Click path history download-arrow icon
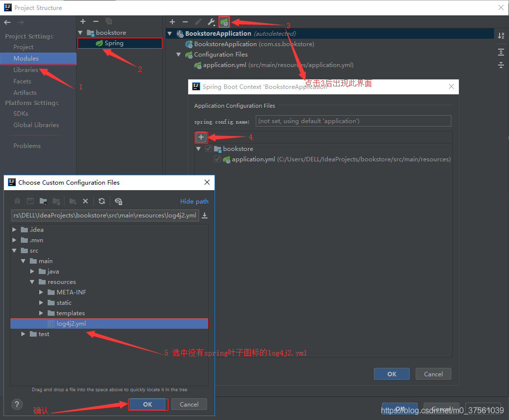Viewport: 509px width, 420px height. pos(205,215)
